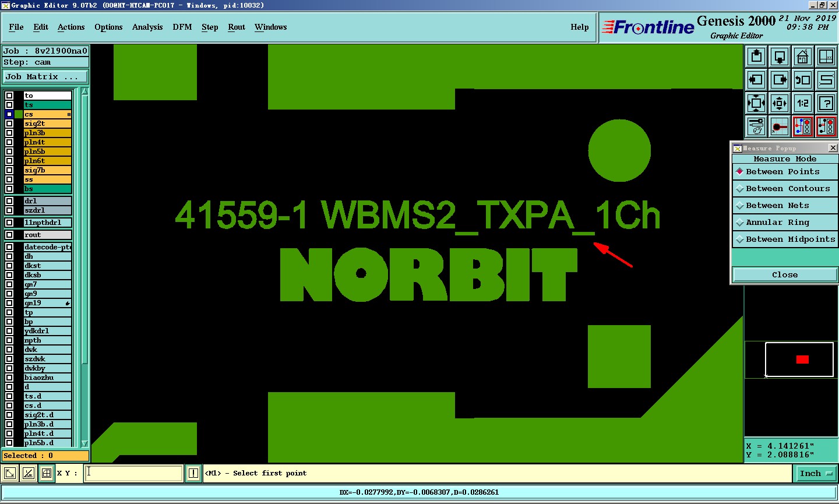Select layer name datecode-pt
This screenshot has height=504, width=839.
pyautogui.click(x=47, y=247)
